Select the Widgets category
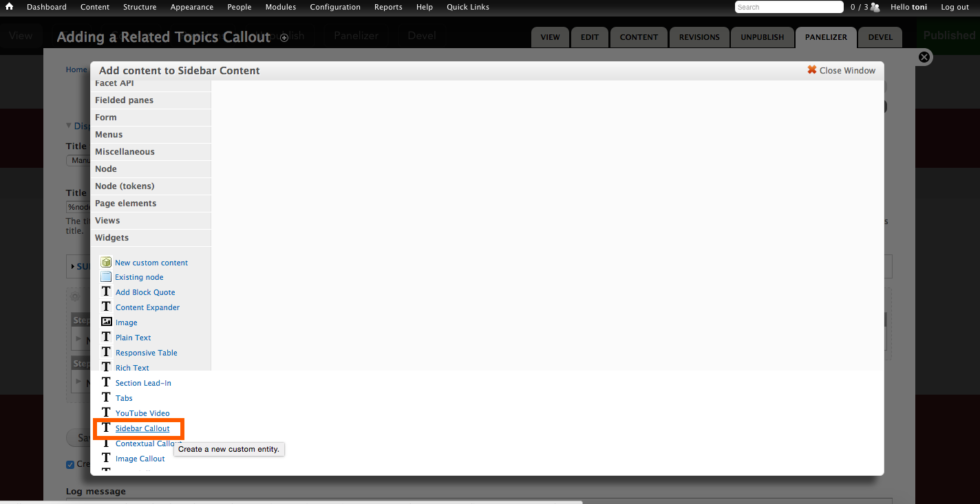Screen dimensions: 980x504 point(151,238)
